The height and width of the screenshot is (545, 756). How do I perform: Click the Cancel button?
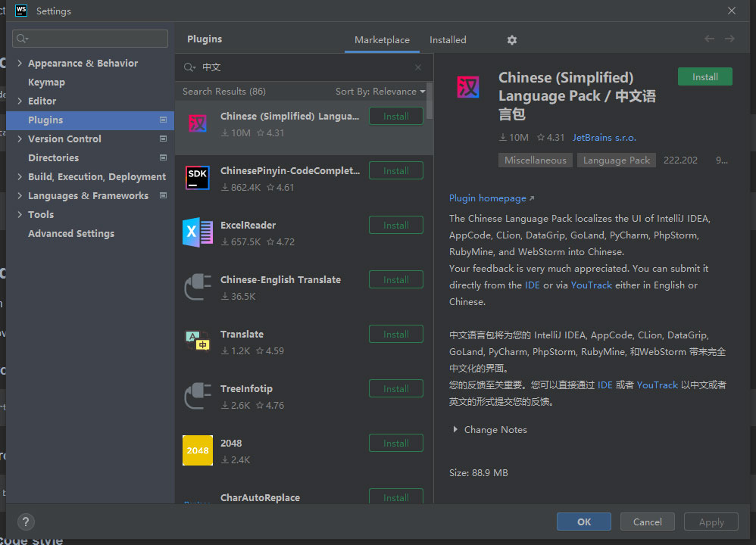647,522
